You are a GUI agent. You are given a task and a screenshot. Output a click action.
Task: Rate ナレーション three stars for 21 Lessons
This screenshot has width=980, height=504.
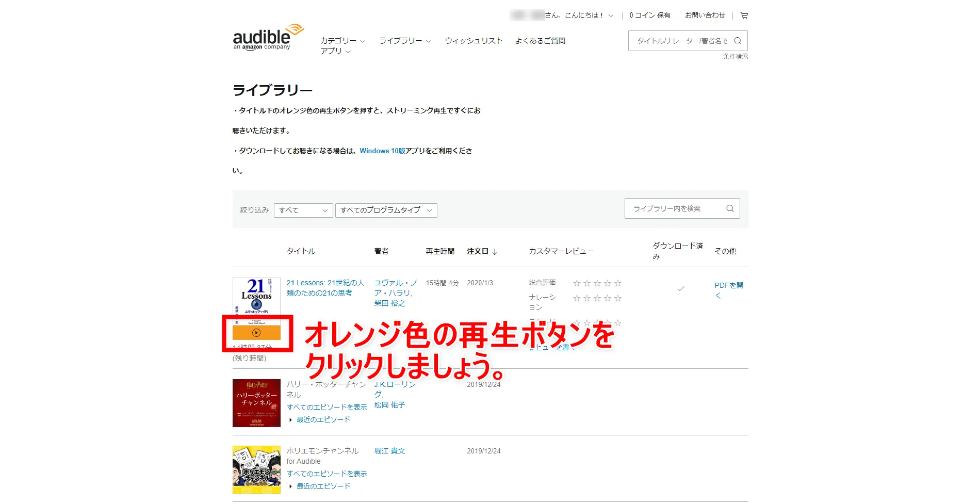(x=597, y=298)
